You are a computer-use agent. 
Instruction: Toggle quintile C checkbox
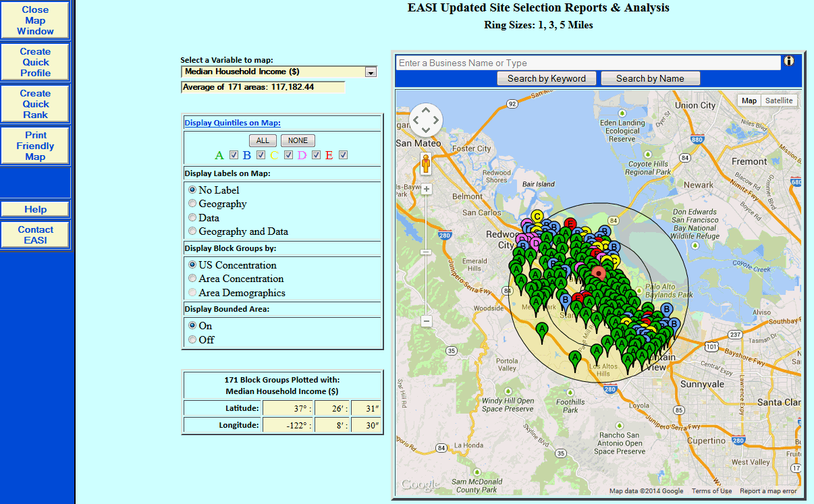pos(288,155)
